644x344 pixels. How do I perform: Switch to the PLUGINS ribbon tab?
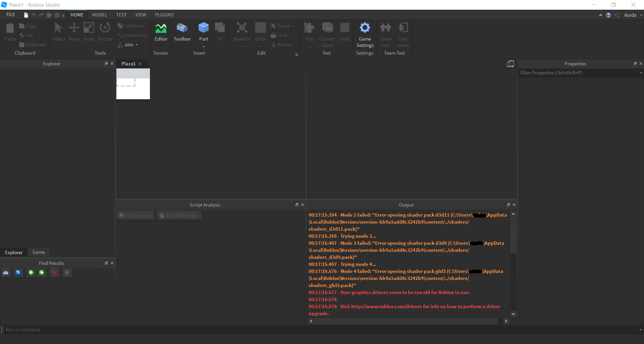point(164,15)
